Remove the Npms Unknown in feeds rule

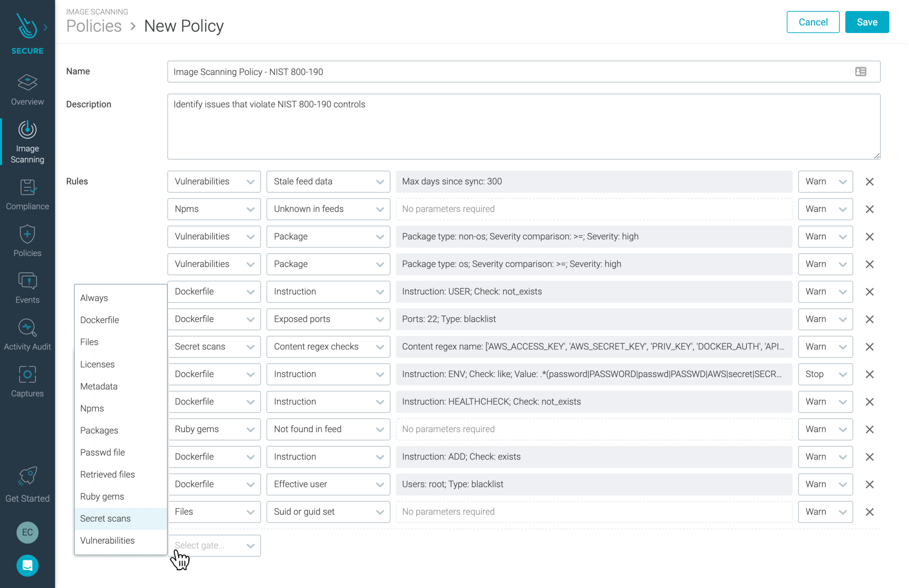(x=869, y=209)
